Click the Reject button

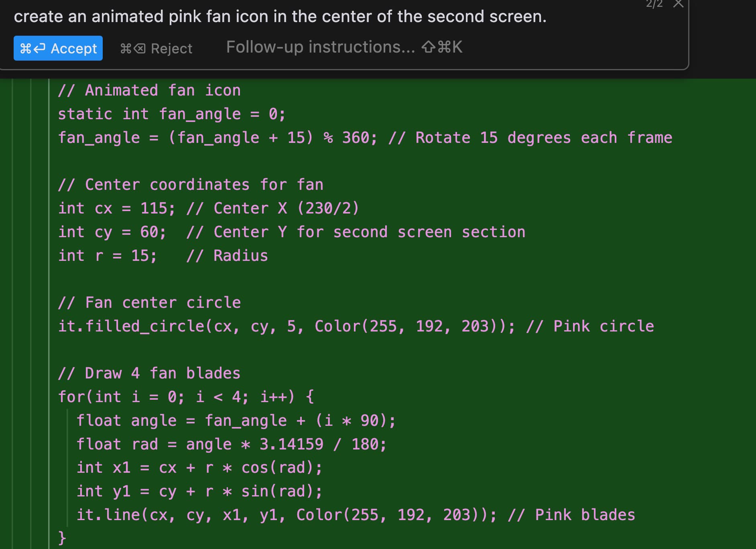(156, 49)
